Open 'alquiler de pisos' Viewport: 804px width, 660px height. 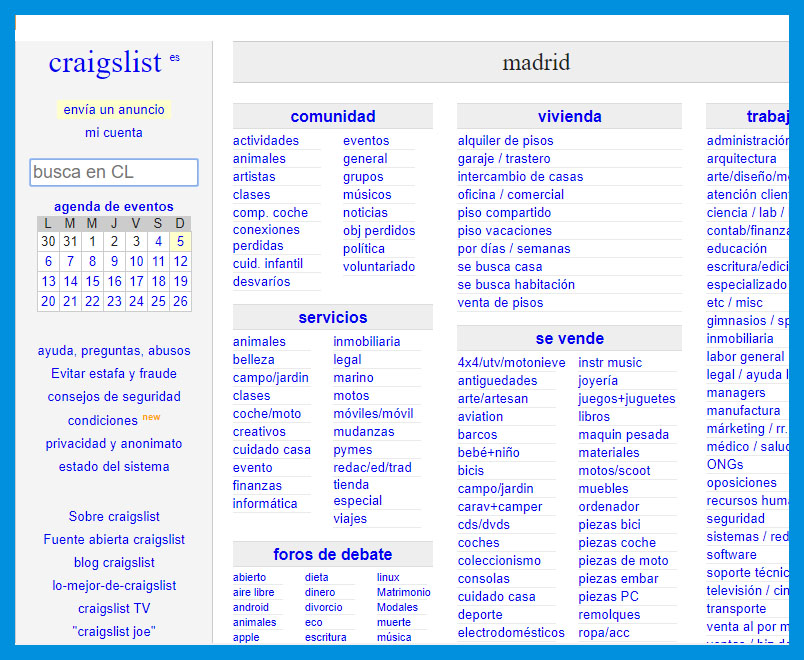pos(506,141)
